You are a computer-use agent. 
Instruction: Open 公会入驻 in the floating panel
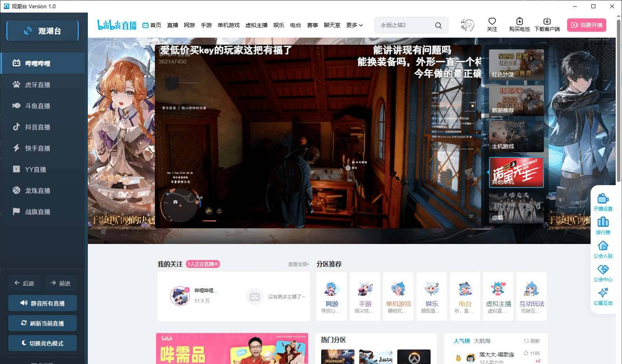(x=603, y=249)
